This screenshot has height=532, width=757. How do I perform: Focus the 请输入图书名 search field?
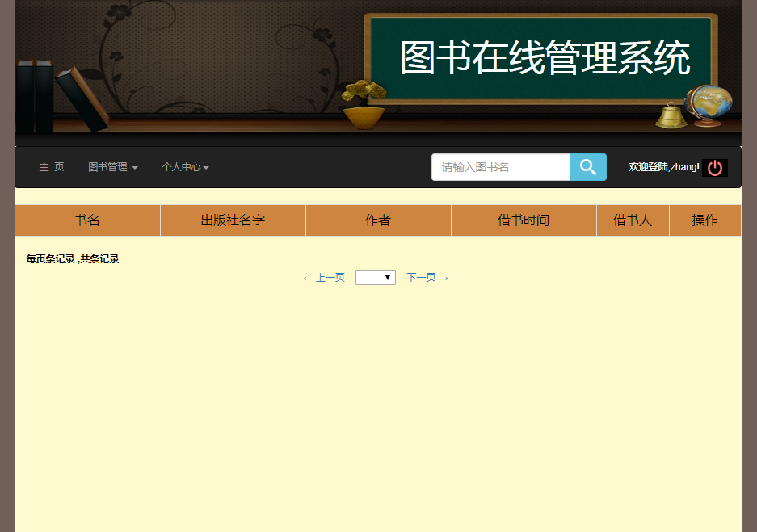click(x=501, y=167)
